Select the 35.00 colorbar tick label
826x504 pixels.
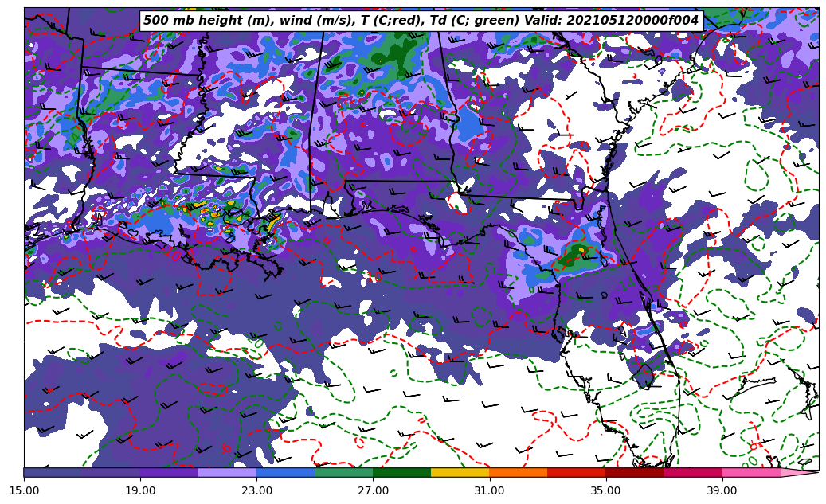[605, 490]
